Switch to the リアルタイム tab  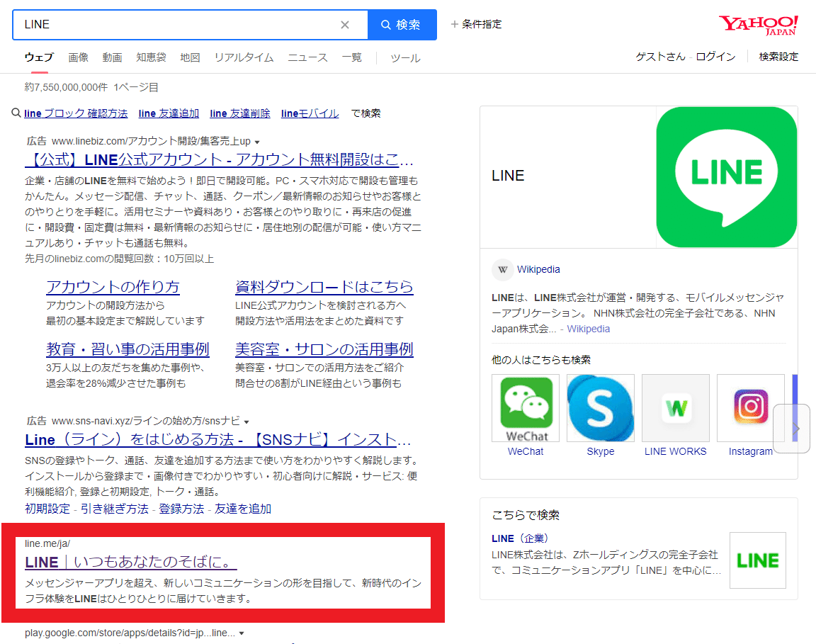244,57
